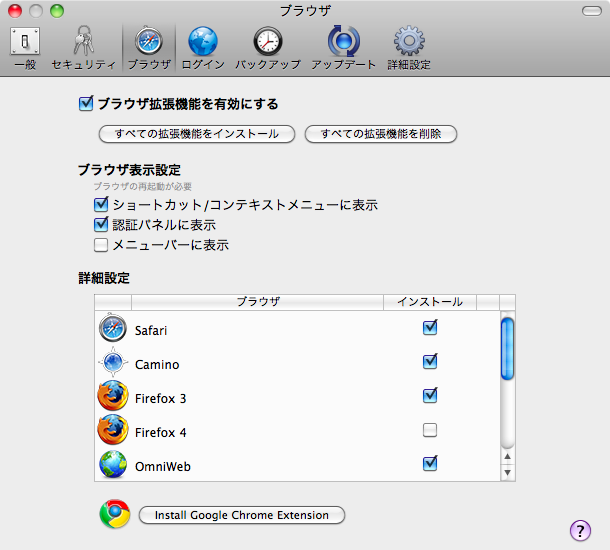Viewport: 610px width, 550px height.
Task: Uncheck the Safari install checkbox
Action: coord(430,327)
